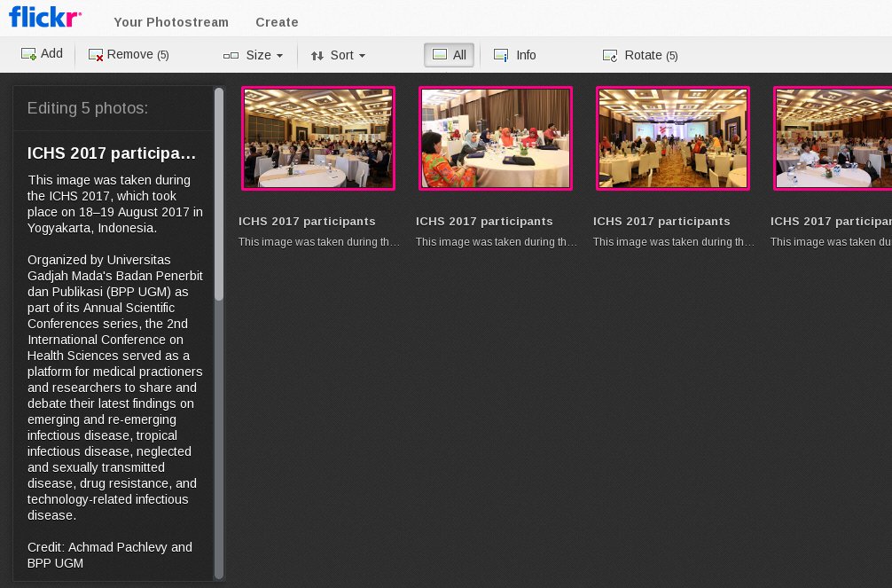Select photo of woman in orange dress
Image resolution: width=892 pixels, height=588 pixels.
tap(496, 138)
